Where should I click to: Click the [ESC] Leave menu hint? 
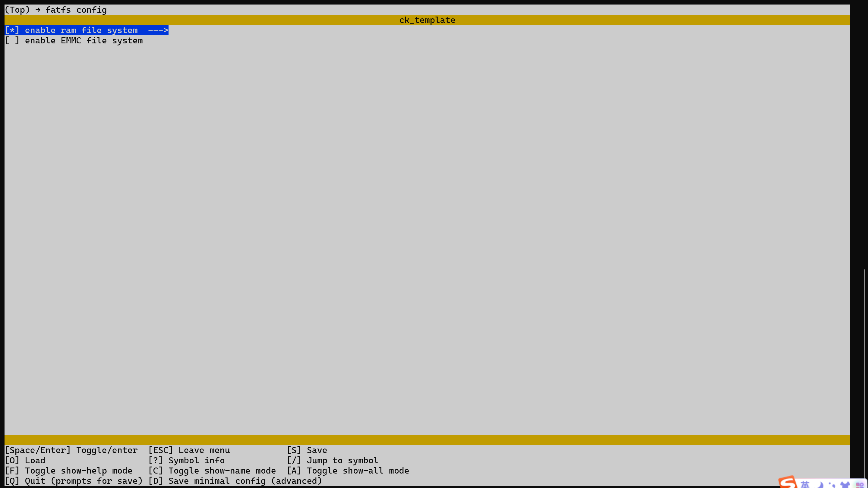pyautogui.click(x=189, y=450)
